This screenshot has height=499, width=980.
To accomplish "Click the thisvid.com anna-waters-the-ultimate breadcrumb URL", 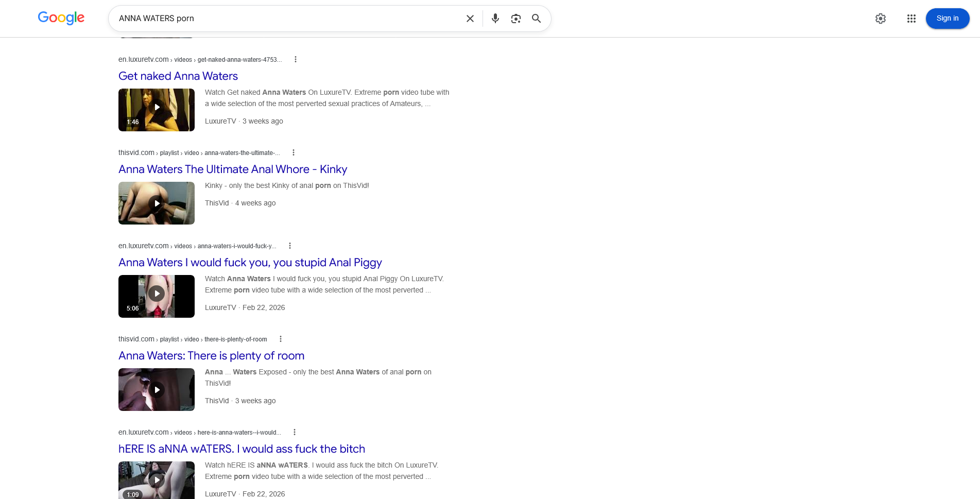I will coord(199,152).
